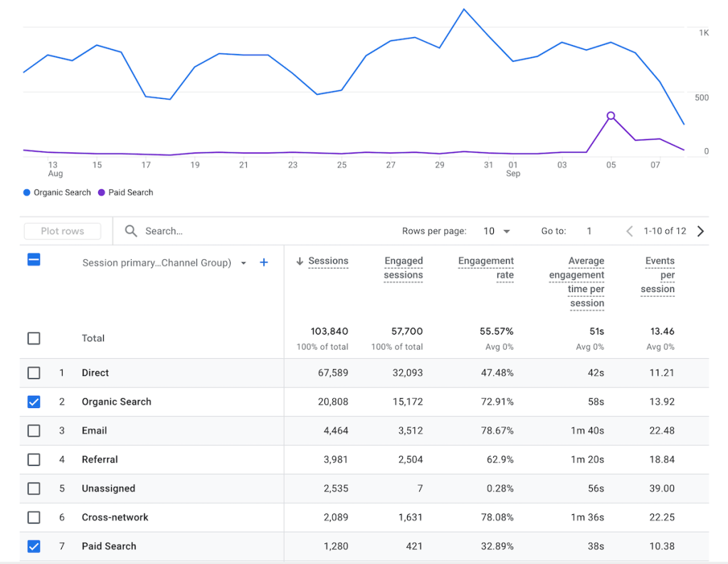Open the Session primary Channel Group dropdown
728x564 pixels.
pos(243,263)
